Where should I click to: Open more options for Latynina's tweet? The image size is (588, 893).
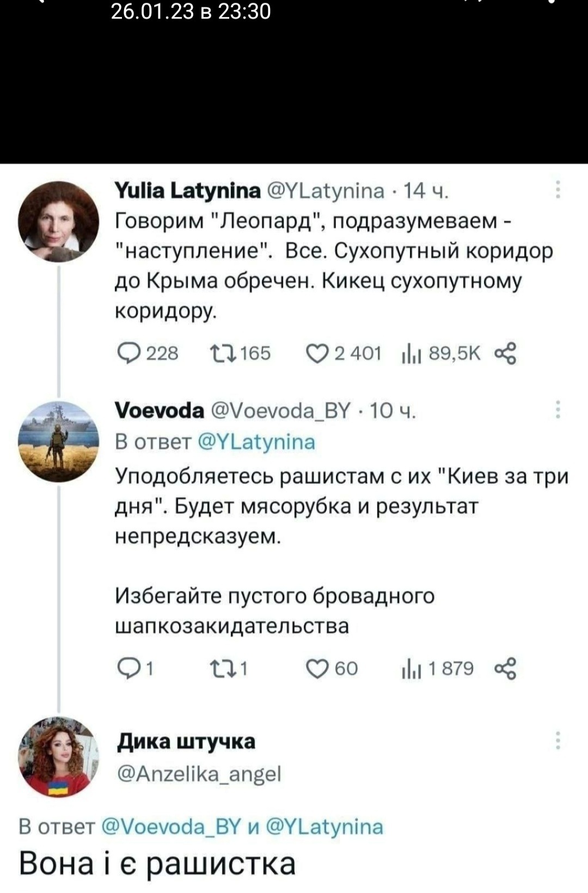[x=558, y=189]
